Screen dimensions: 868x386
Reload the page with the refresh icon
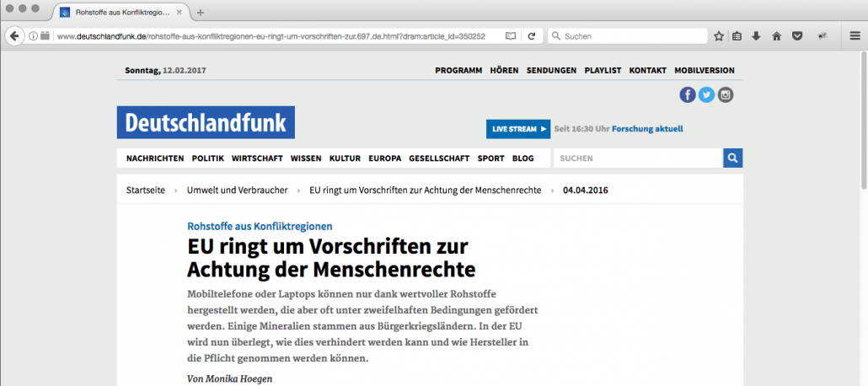pos(532,36)
